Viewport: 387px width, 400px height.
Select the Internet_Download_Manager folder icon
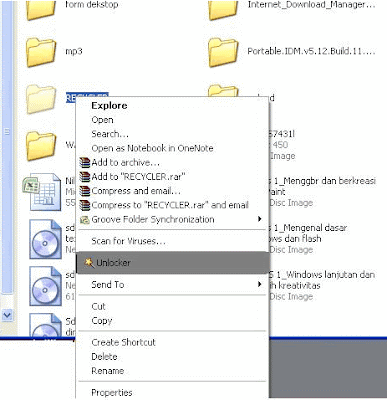click(x=223, y=10)
